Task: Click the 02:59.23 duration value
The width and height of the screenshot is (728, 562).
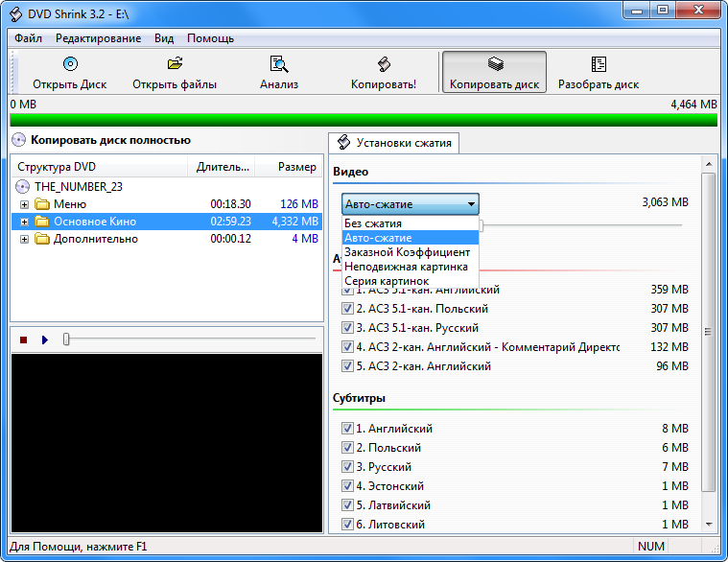Action: [x=230, y=222]
